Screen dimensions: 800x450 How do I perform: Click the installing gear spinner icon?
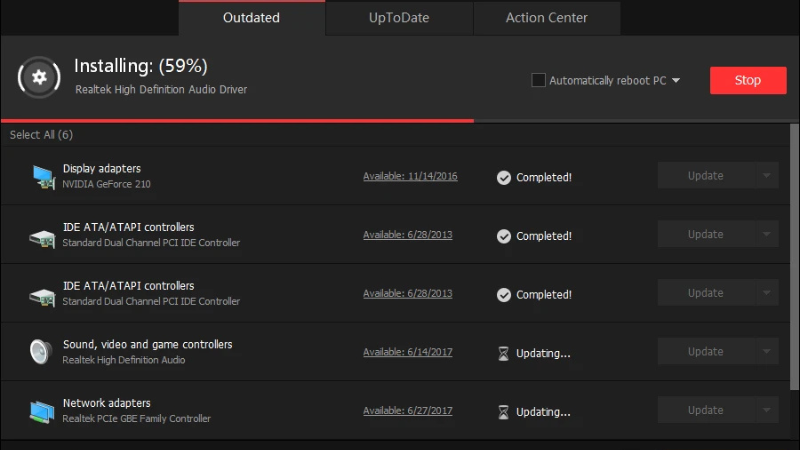[x=39, y=77]
